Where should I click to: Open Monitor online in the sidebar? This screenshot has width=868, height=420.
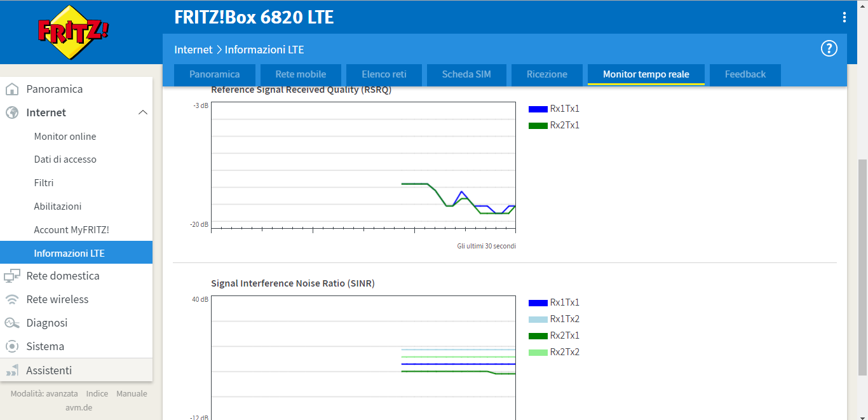tap(65, 136)
